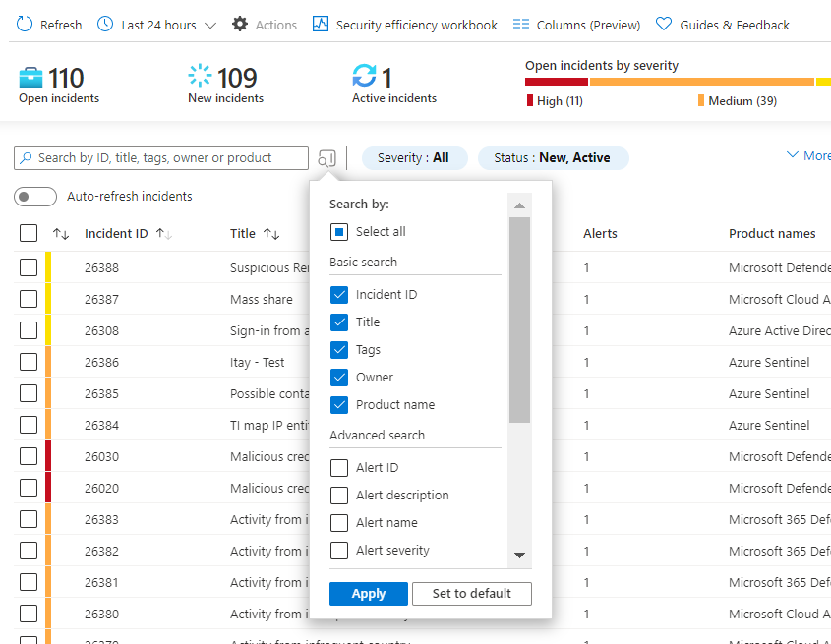Viewport: 831px width, 644px height.
Task: Click the Refresh circular arrow icon
Action: [25, 24]
